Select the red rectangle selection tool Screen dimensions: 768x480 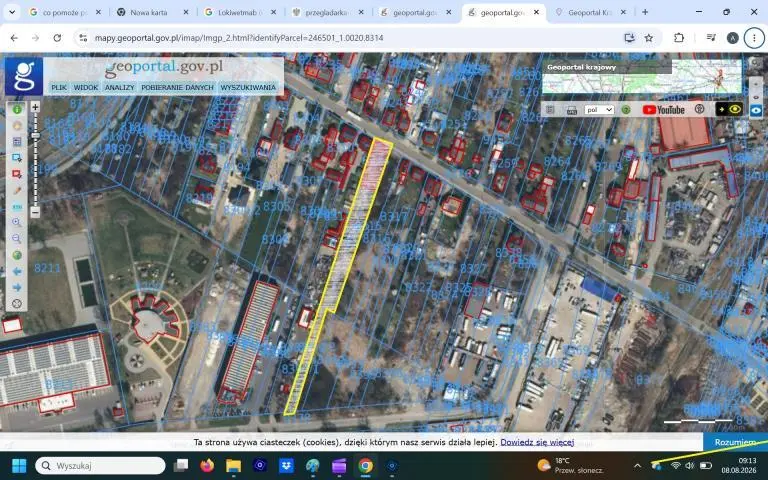(17, 174)
